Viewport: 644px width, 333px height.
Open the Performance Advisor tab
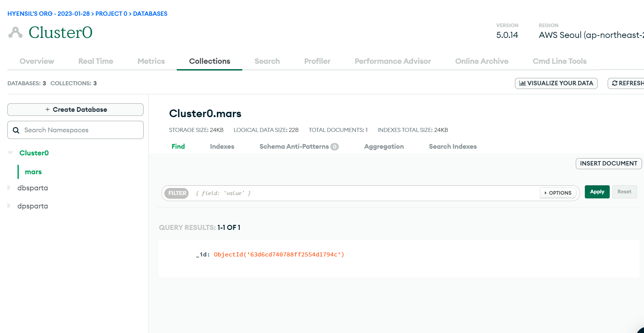pos(393,61)
